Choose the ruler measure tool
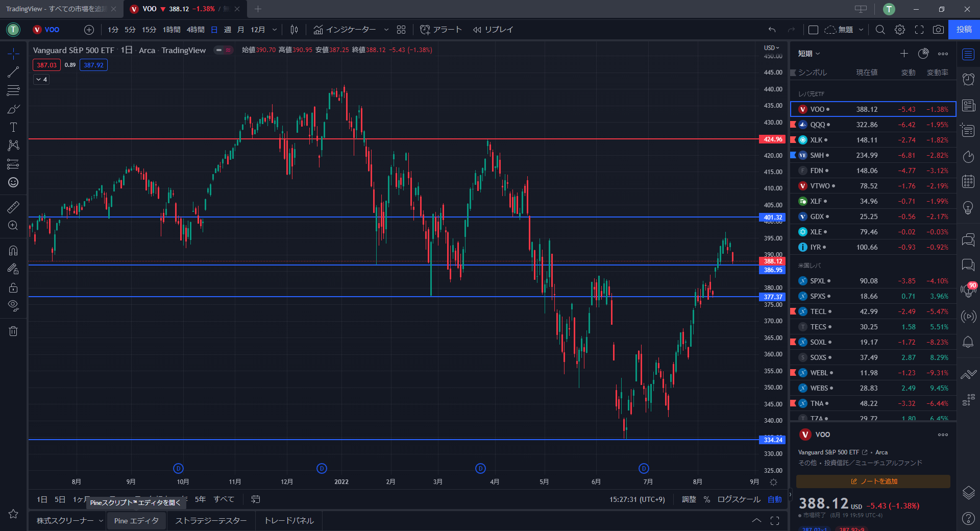This screenshot has height=531, width=980. click(x=13, y=207)
